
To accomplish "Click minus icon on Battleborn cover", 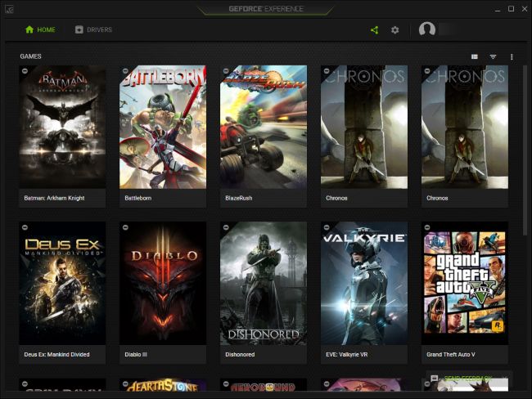I will coord(125,71).
